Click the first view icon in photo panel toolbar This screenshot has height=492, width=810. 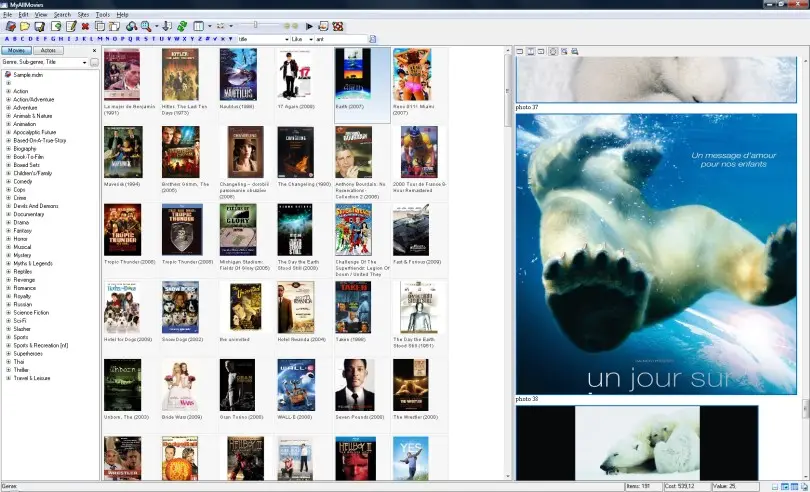520,51
